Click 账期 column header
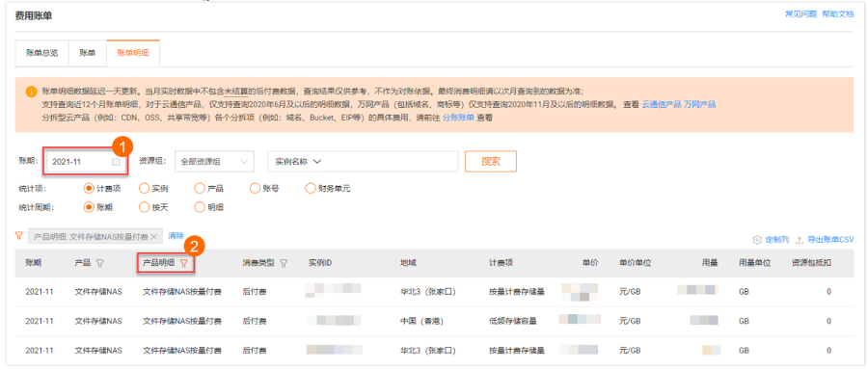The image size is (868, 370). pyautogui.click(x=33, y=264)
